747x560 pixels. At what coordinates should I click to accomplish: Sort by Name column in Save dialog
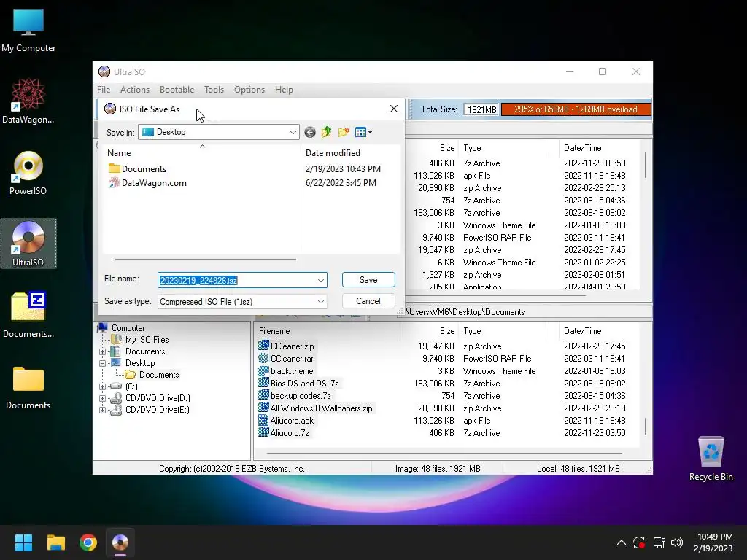(202, 152)
